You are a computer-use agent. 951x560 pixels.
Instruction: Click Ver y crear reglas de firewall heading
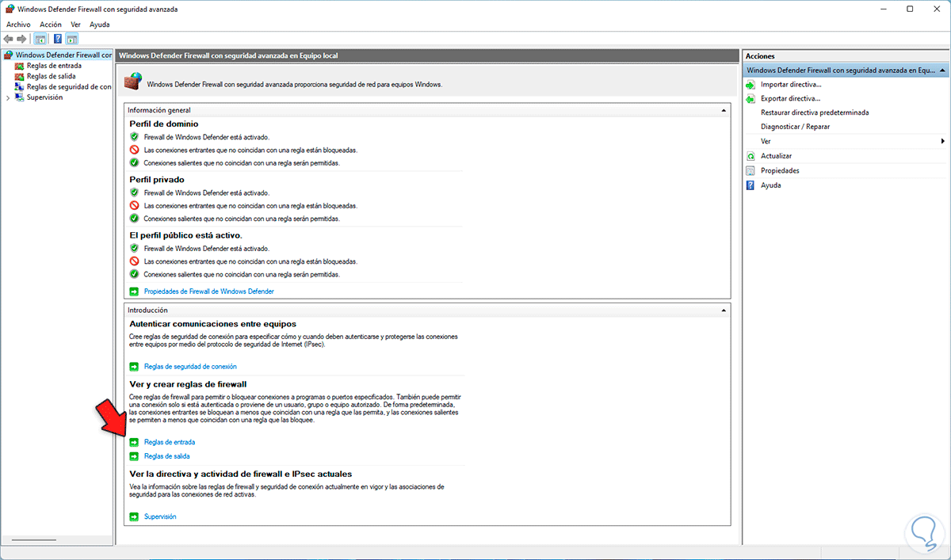188,384
